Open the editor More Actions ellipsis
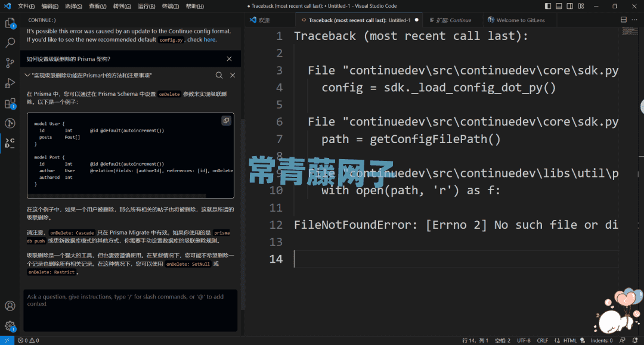This screenshot has height=345, width=644. pos(634,20)
